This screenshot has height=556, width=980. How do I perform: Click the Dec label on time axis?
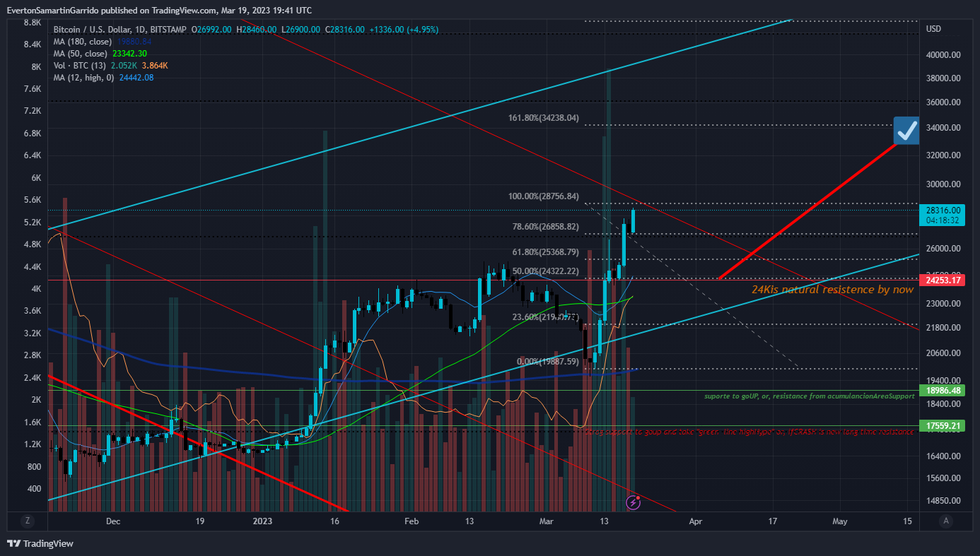pos(112,521)
